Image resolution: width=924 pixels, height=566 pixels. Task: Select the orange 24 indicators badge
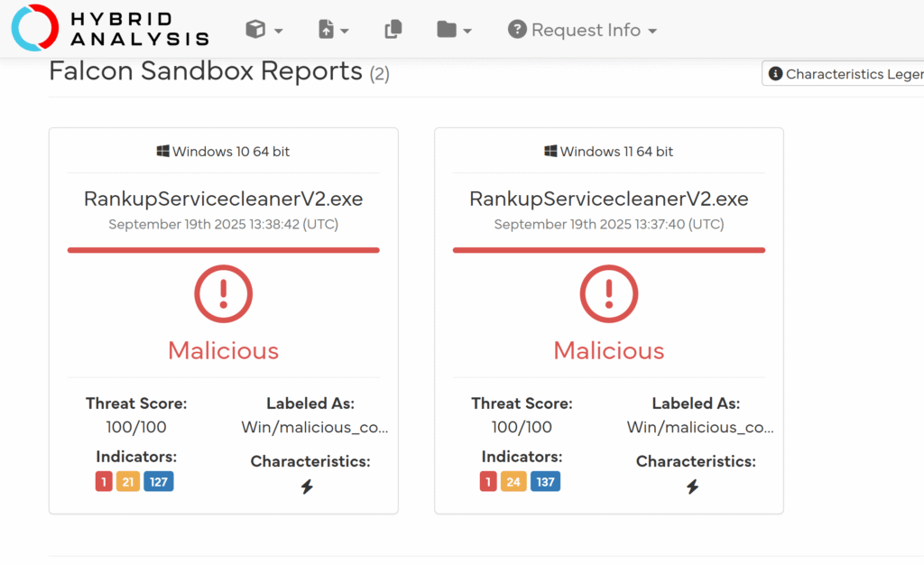513,482
